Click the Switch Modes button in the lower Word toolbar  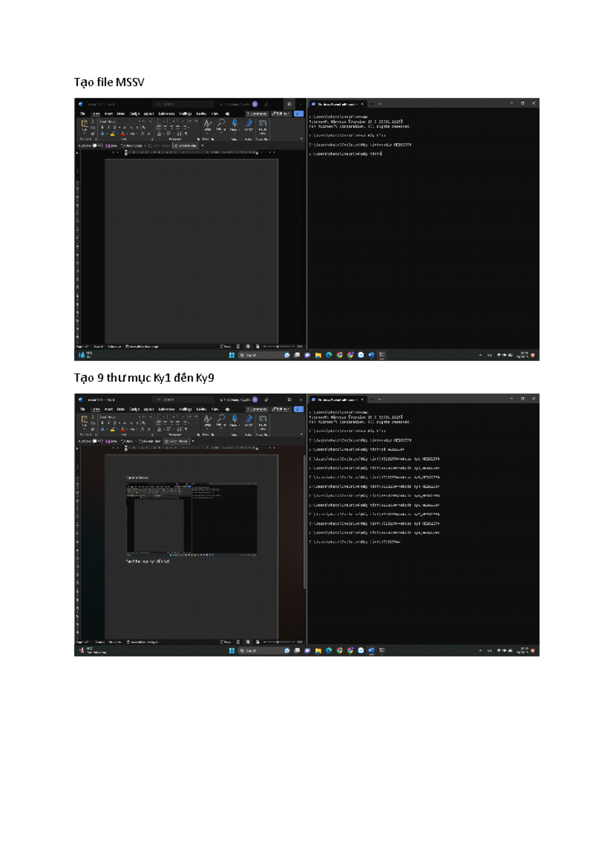tap(176, 441)
